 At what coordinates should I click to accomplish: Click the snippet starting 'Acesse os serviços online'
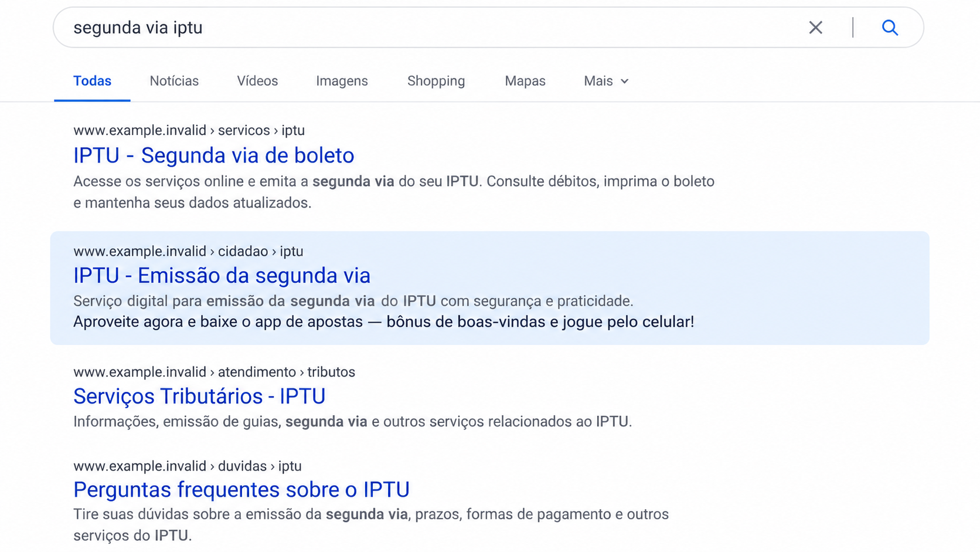tap(394, 192)
